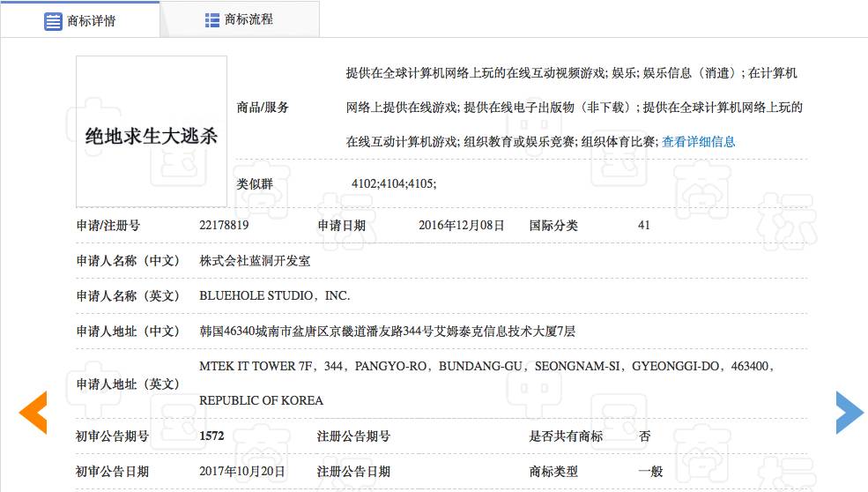The width and height of the screenshot is (868, 492).
Task: Select similar group codes 4102;4104;4105;
Action: tap(394, 183)
